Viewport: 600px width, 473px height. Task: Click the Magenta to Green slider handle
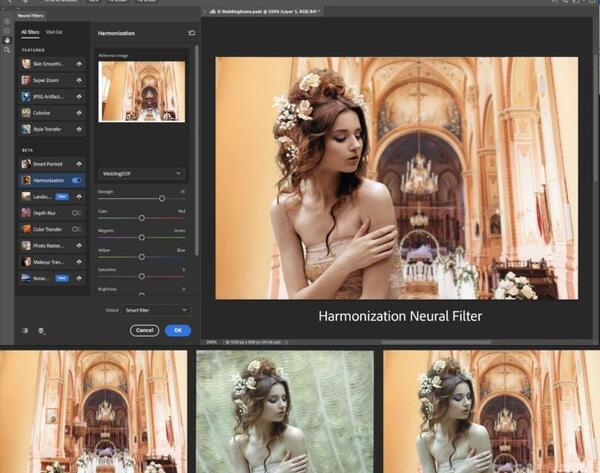tap(142, 237)
